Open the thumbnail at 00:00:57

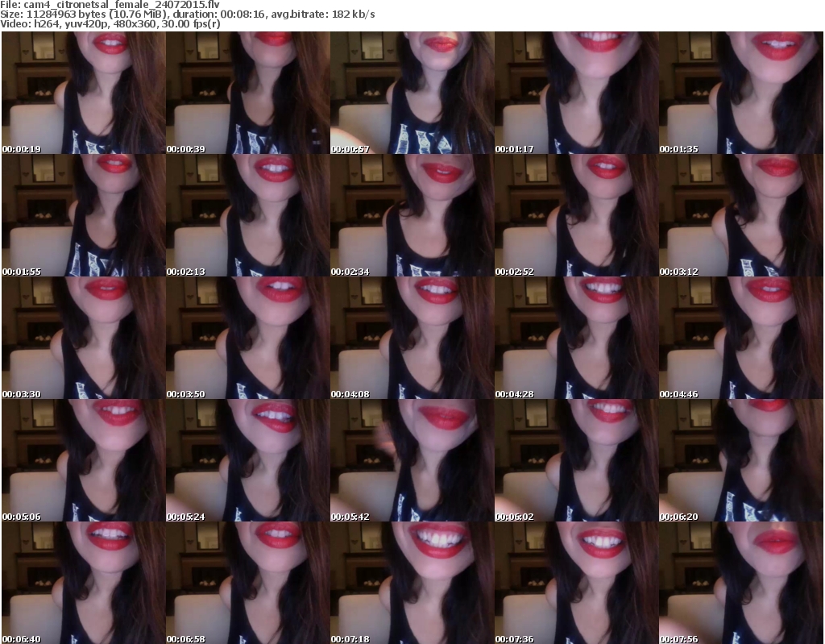tap(412, 93)
